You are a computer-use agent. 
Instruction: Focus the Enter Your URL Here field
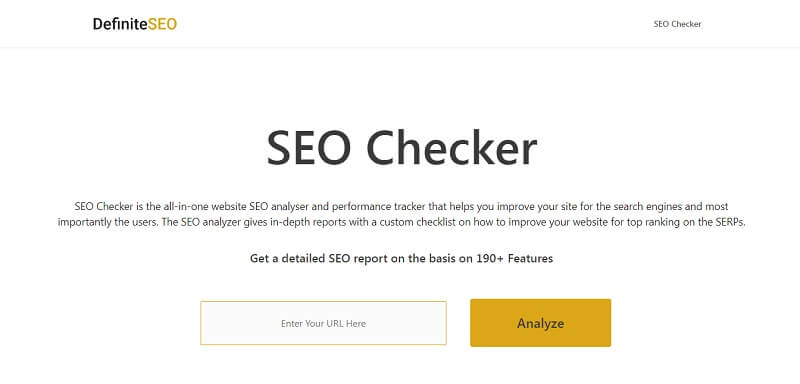pos(323,323)
